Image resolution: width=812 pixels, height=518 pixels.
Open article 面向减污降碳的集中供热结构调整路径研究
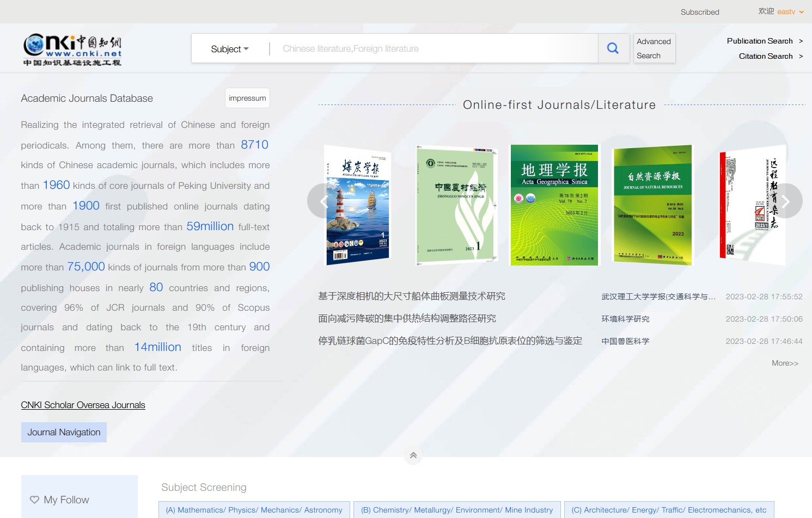tap(407, 318)
